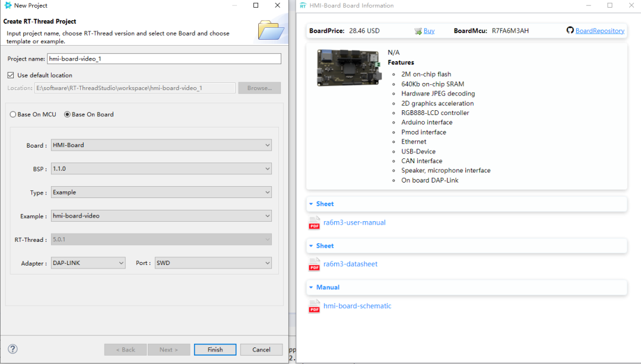Open ra6m3-user-manual document link

(x=354, y=223)
